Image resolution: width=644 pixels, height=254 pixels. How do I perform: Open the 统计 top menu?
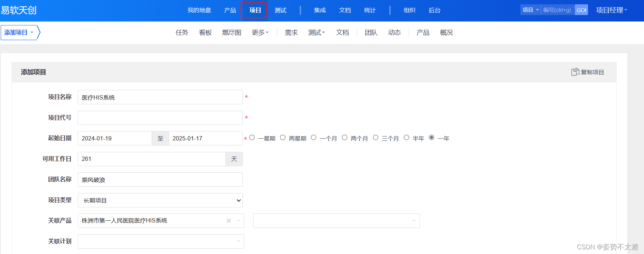[x=370, y=10]
